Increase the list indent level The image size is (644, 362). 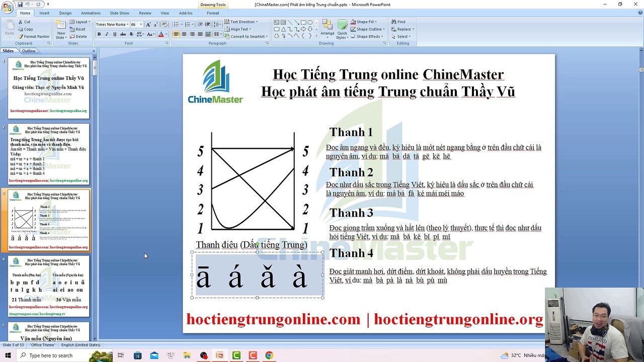coord(207,24)
